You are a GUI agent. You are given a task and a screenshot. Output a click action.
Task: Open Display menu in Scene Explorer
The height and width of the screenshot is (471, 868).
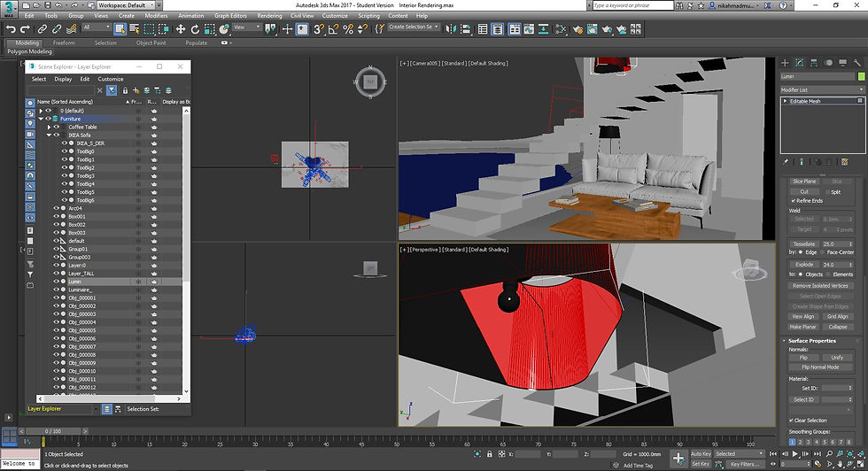(63, 79)
